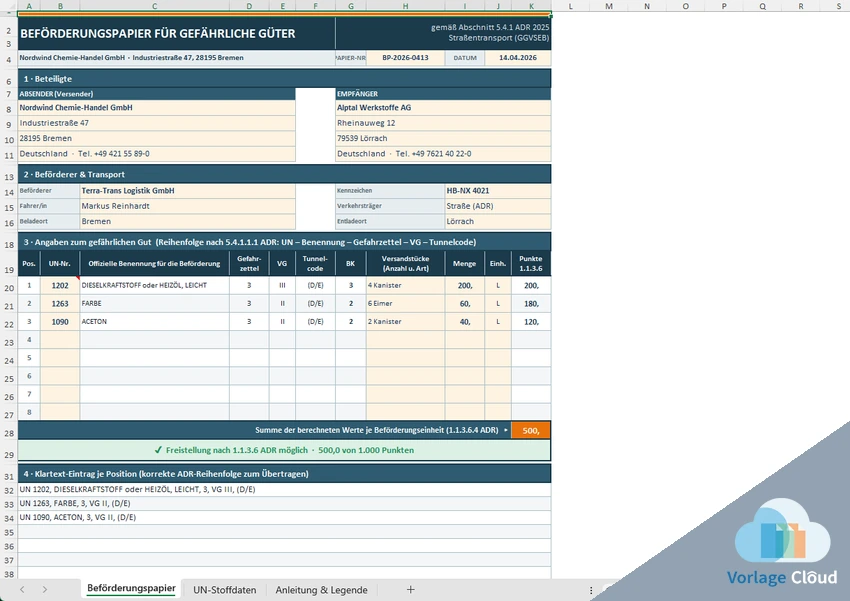
Task: Open the sheet tab bar options dots
Action: 591,590
